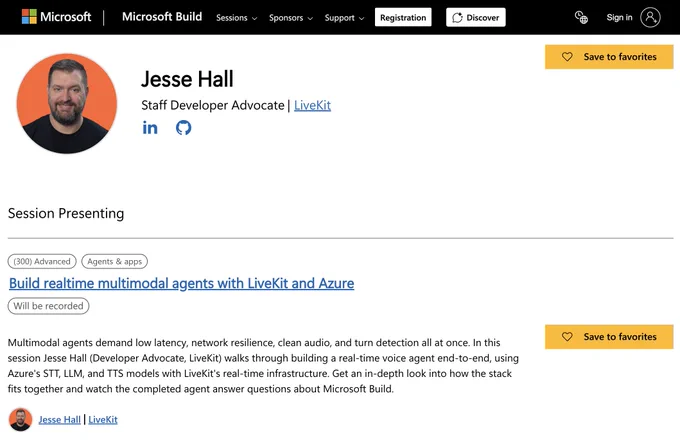This screenshot has height=445, width=680.
Task: Select the (300) Advanced tag
Action: [42, 262]
